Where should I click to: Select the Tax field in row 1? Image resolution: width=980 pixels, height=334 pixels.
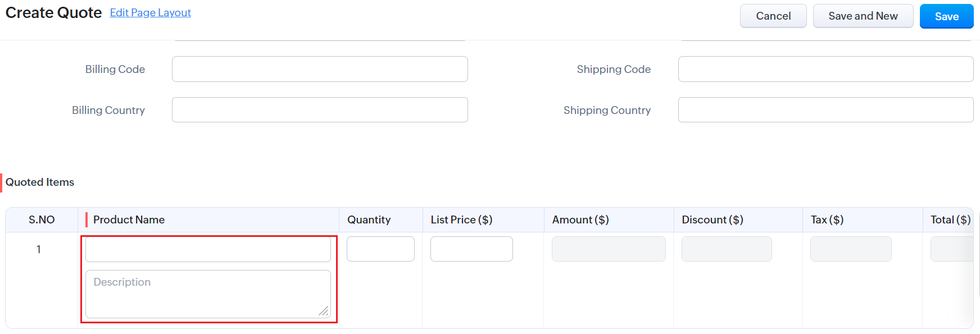(850, 249)
